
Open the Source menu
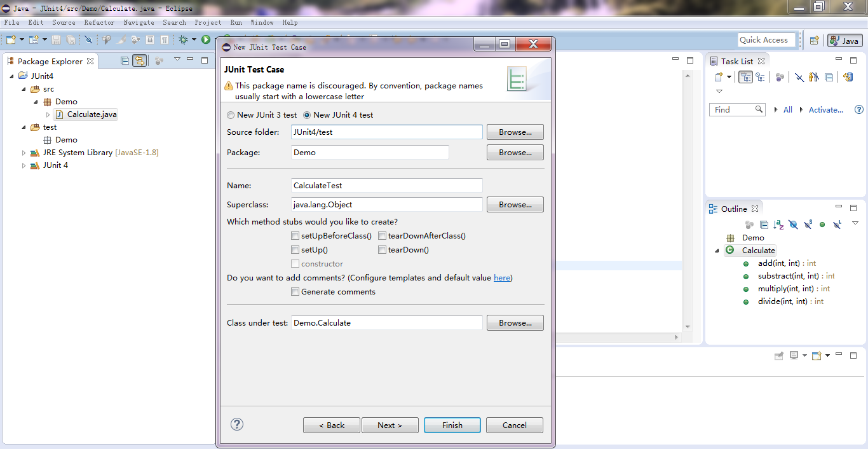click(64, 22)
